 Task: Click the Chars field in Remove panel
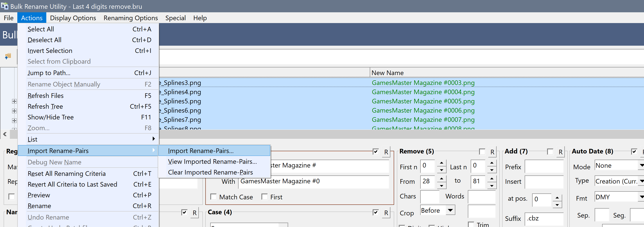(430, 196)
